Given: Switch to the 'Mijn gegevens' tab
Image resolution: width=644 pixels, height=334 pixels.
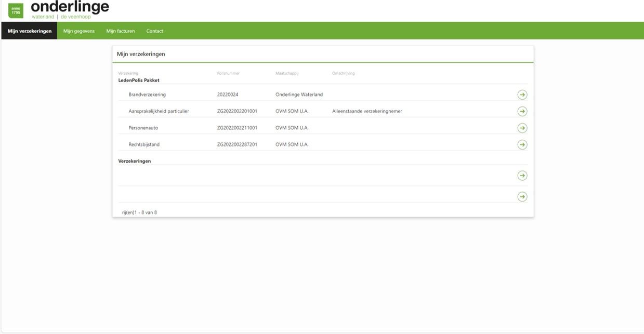Looking at the screenshot, I should pos(79,31).
